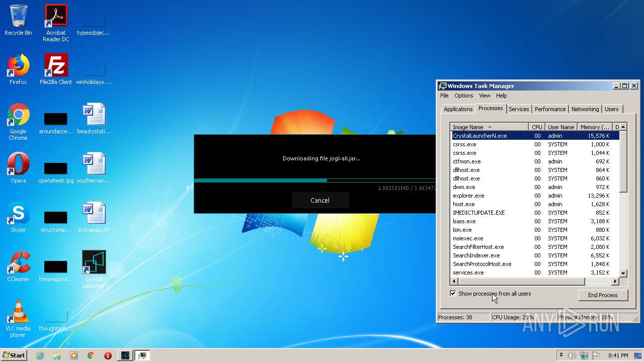
Task: Sort by Memory column header
Action: pyautogui.click(x=594, y=127)
